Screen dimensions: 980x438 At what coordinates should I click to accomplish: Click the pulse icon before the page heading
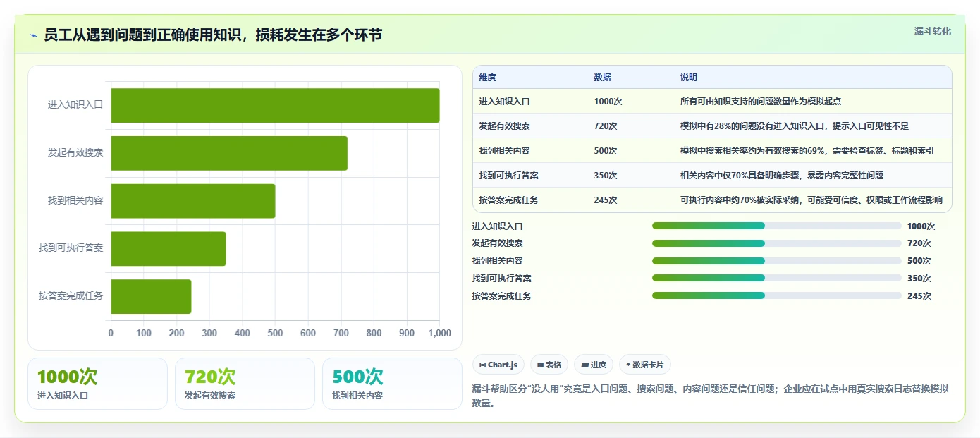(x=34, y=35)
